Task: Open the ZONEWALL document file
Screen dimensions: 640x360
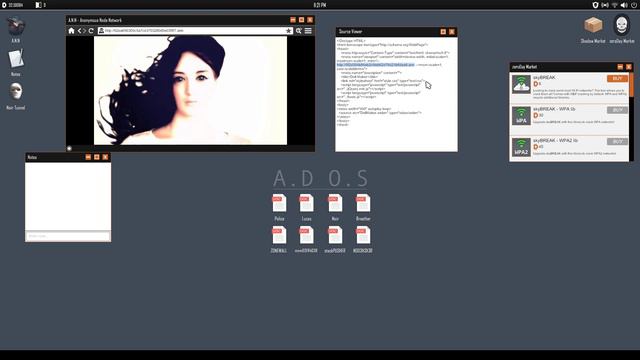Action: 279,235
